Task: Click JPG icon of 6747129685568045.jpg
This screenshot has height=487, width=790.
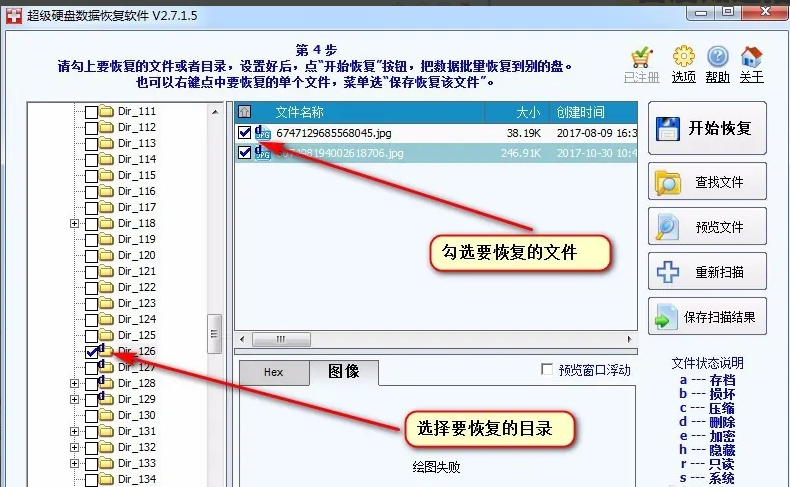Action: tap(262, 133)
